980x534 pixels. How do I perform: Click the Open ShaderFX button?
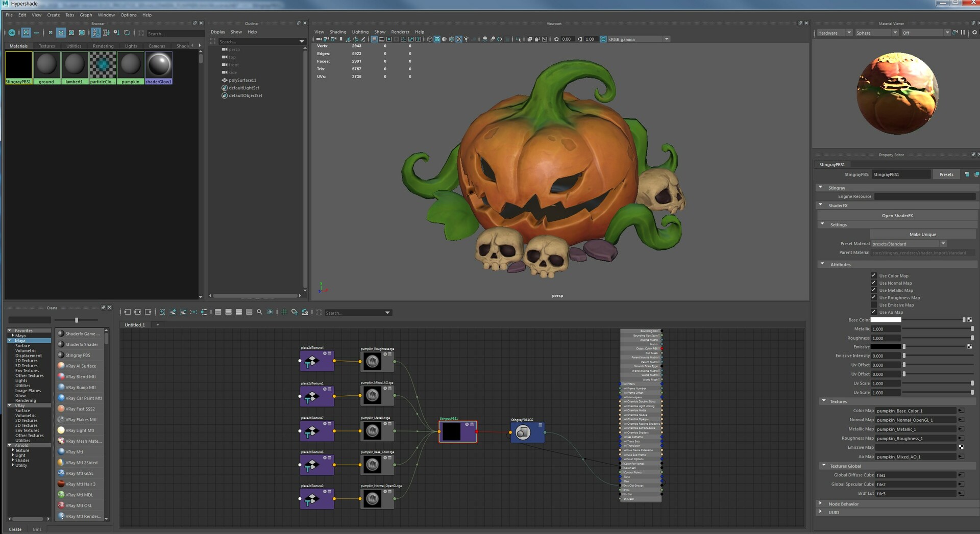pyautogui.click(x=897, y=215)
